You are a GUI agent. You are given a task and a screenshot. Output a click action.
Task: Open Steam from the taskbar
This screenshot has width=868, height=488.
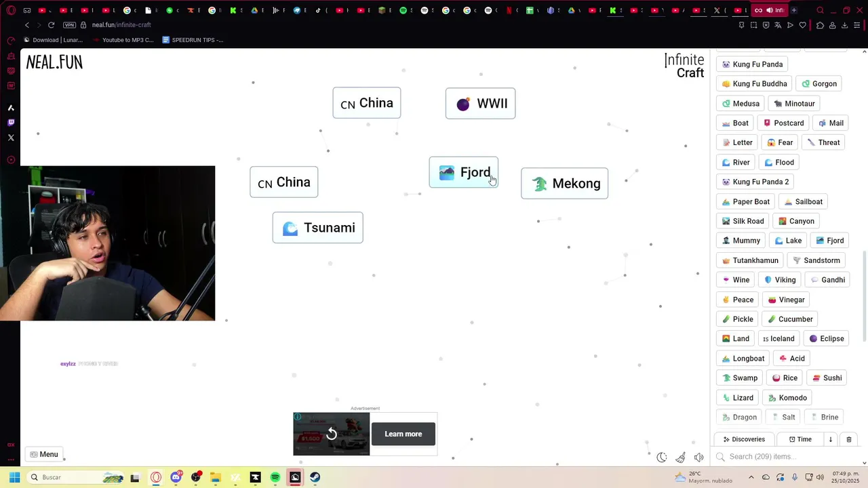click(315, 477)
